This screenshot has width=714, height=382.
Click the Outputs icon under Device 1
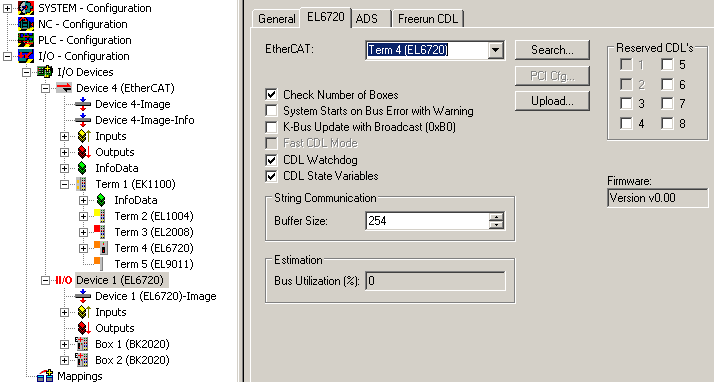(84, 328)
